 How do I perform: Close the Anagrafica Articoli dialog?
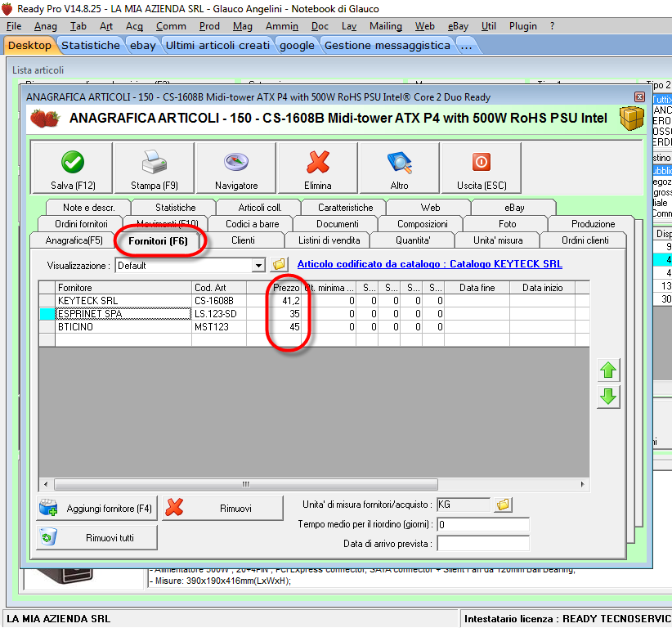coord(639,96)
